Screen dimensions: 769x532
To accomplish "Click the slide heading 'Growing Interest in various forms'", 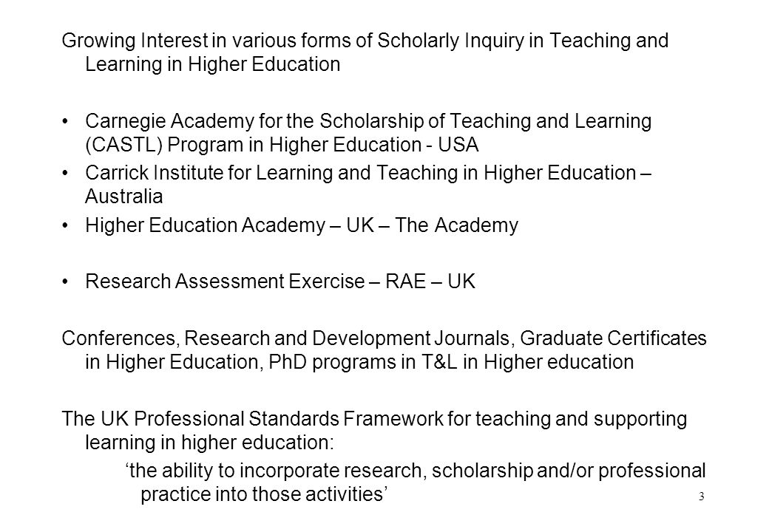I will pos(365,41).
